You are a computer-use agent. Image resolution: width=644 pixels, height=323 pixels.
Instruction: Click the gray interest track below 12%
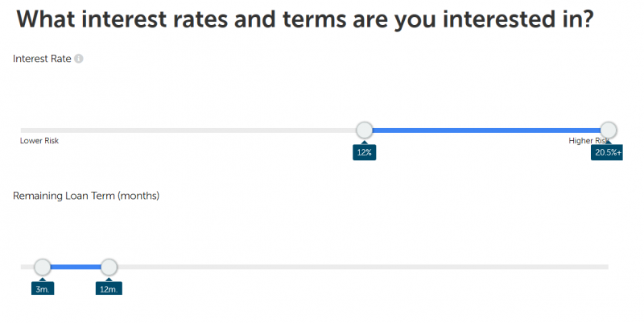click(188, 130)
